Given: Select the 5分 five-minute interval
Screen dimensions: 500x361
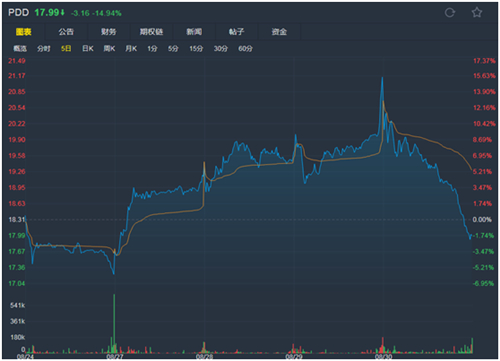Looking at the screenshot, I should (173, 49).
